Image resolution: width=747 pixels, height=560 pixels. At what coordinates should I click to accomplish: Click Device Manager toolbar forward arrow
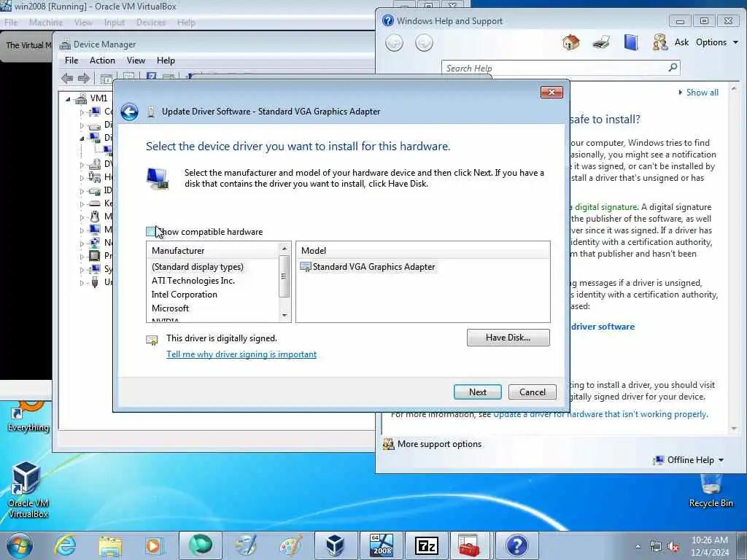tap(84, 79)
